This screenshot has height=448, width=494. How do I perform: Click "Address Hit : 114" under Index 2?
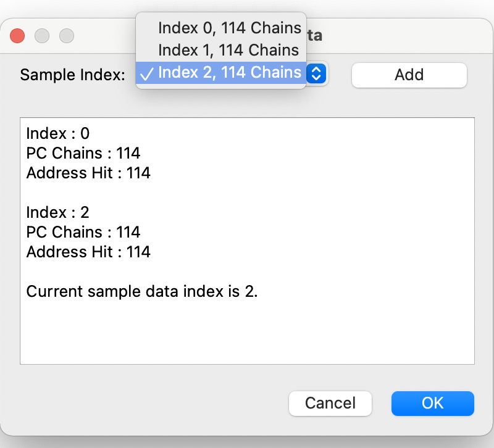click(x=88, y=252)
